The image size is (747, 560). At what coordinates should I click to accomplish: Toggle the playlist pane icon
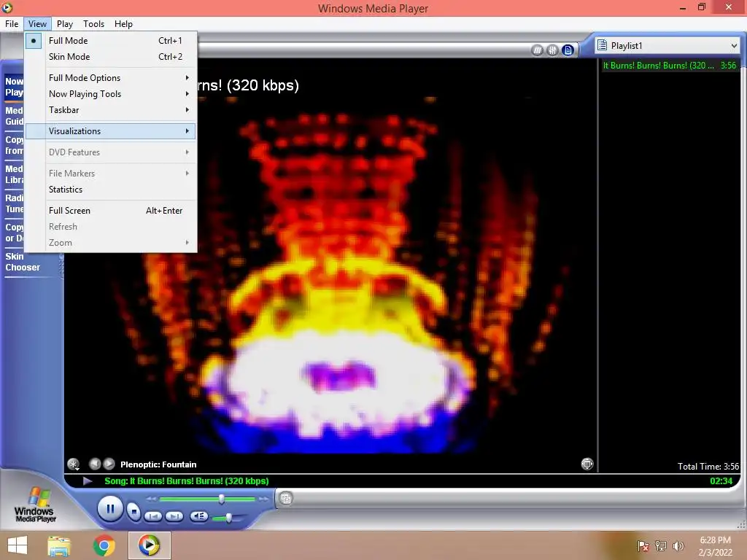coord(568,50)
